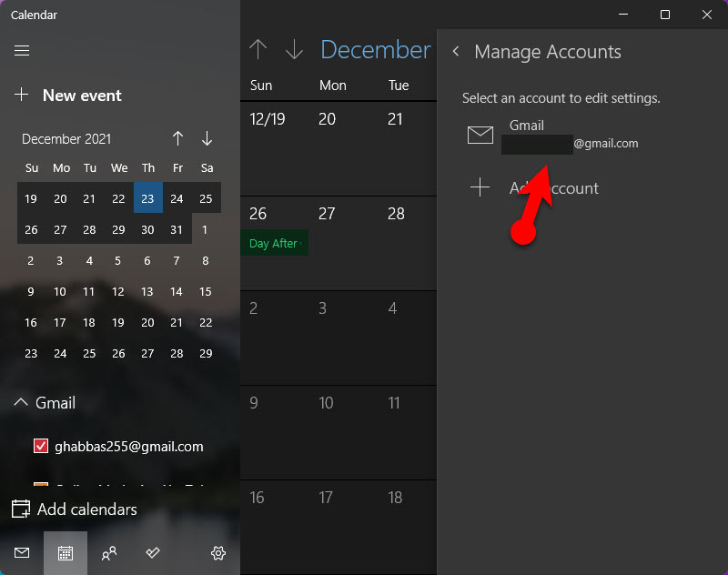Open the hamburger navigation menu

[x=22, y=50]
